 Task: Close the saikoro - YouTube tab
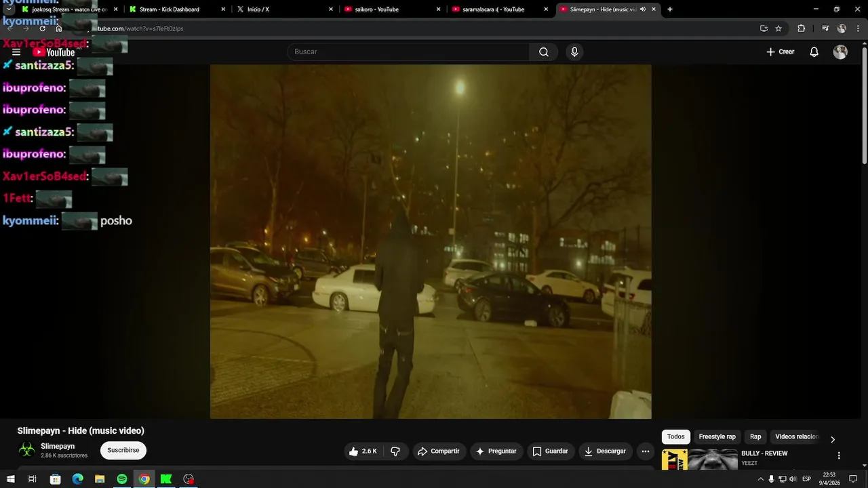pos(438,9)
